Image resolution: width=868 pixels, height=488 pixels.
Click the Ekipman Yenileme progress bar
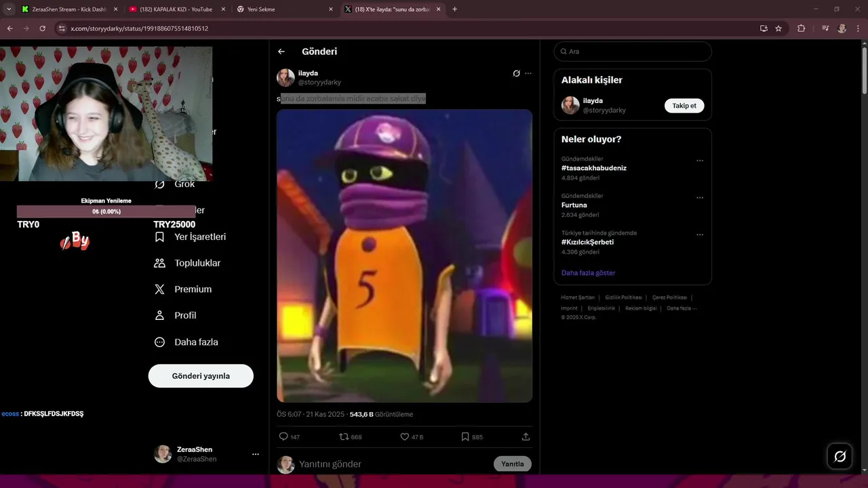coord(106,211)
